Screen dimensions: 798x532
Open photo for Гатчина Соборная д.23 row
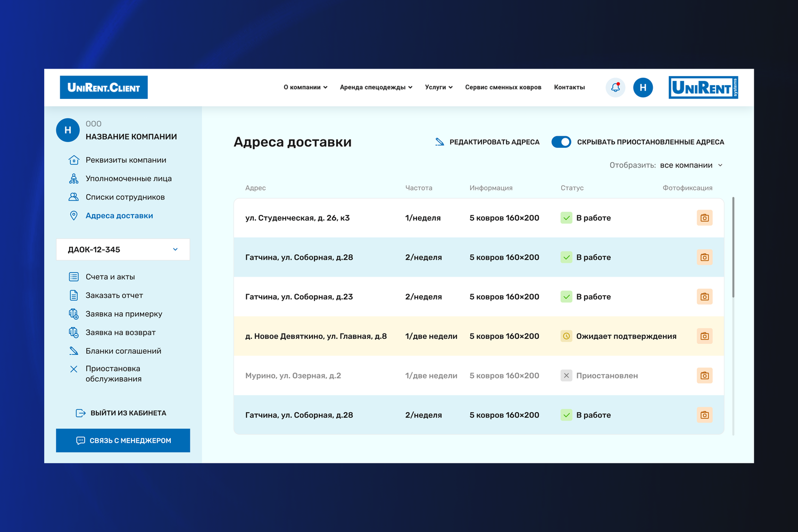704,297
